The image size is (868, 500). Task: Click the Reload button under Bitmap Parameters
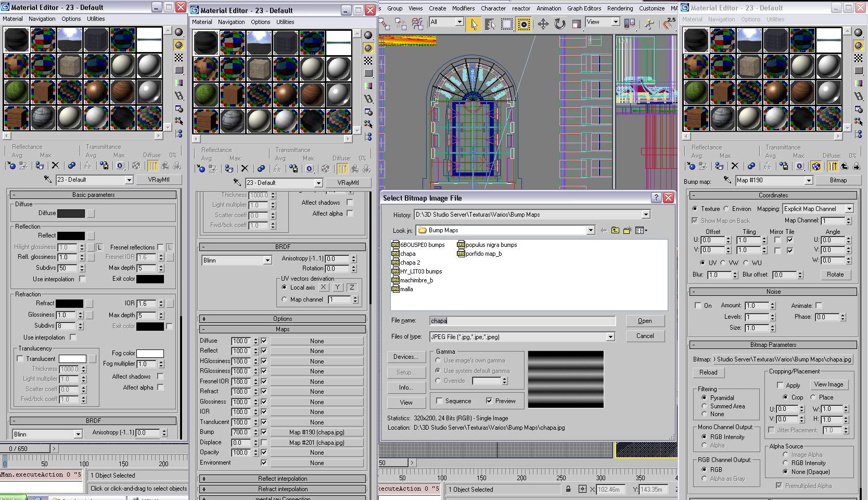pos(708,372)
